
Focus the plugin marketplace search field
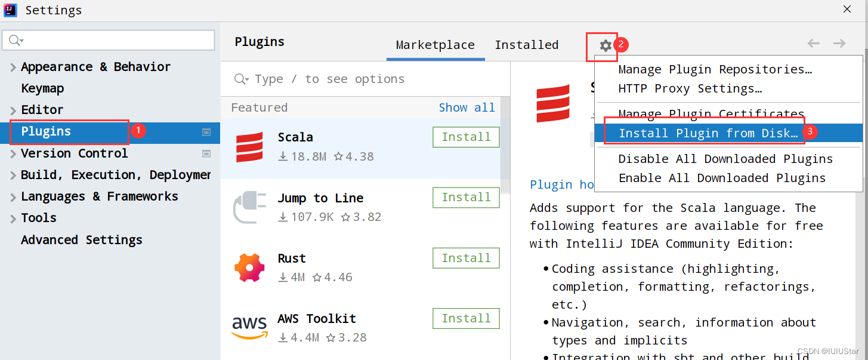click(365, 79)
